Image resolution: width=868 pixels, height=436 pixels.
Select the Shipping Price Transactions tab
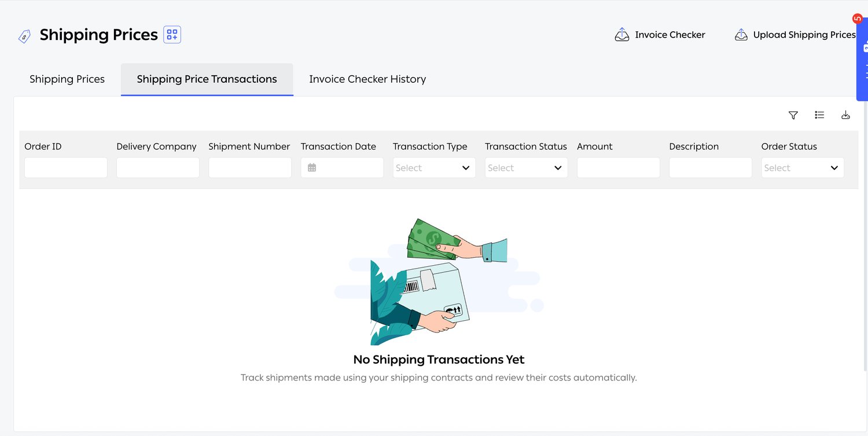point(207,79)
